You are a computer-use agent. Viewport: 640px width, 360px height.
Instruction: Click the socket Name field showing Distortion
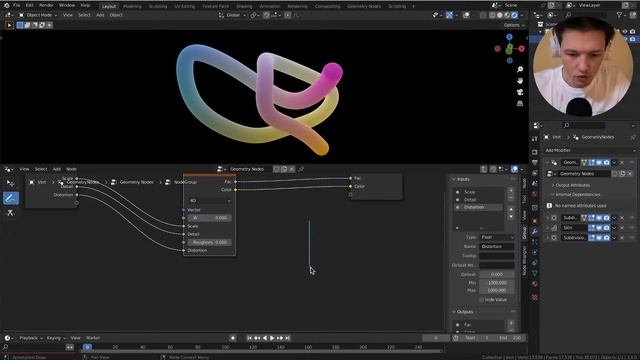point(496,247)
